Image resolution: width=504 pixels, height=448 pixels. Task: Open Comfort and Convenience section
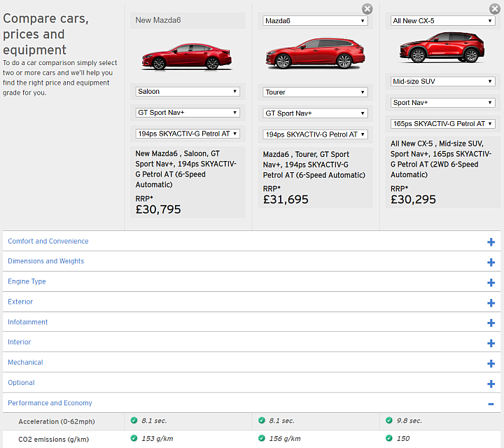[x=48, y=241]
